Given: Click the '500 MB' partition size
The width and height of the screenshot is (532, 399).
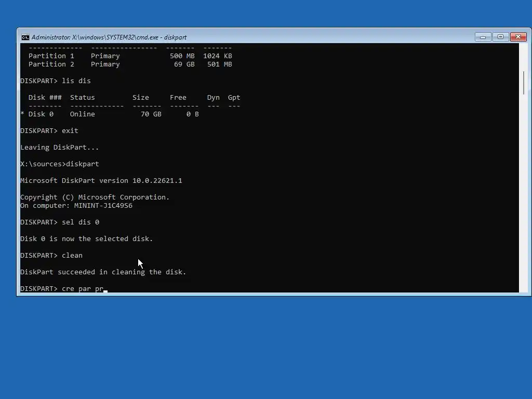Looking at the screenshot, I should tap(182, 56).
